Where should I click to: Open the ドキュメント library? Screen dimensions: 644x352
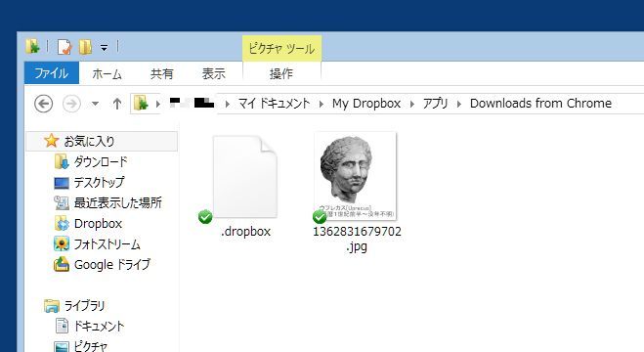(99, 327)
